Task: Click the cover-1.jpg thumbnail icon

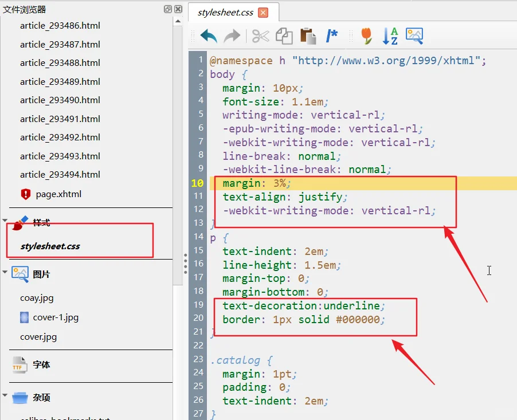Action: 25,317
